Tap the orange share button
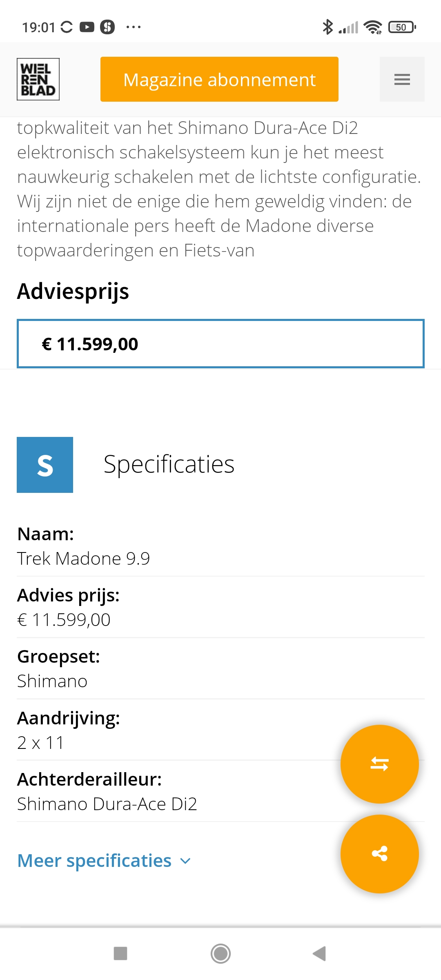This screenshot has height=980, width=441. 379,853
